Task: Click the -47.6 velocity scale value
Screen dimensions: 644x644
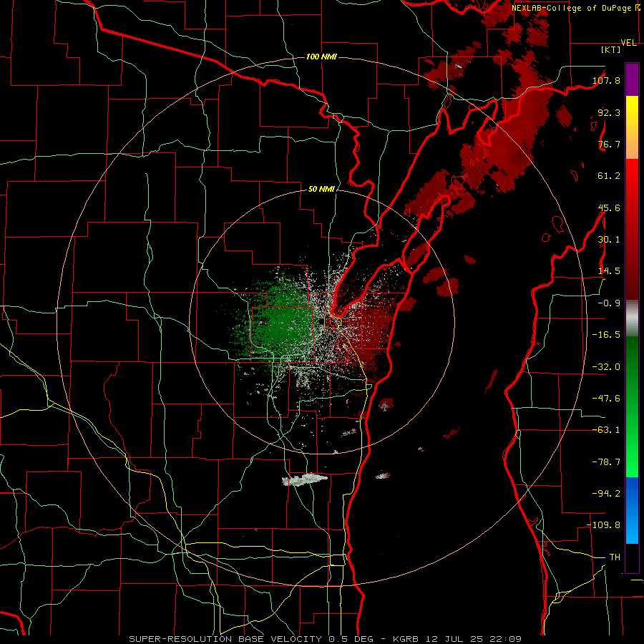Action: pyautogui.click(x=606, y=399)
